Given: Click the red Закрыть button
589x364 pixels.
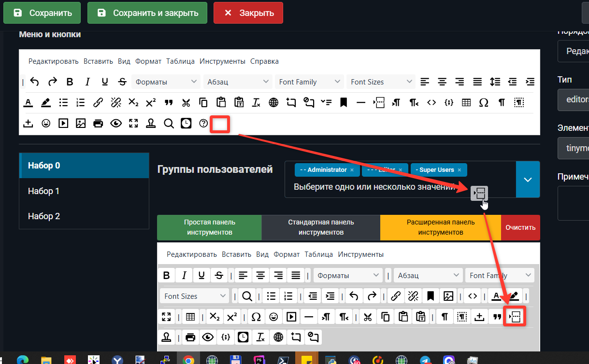Looking at the screenshot, I should (248, 13).
